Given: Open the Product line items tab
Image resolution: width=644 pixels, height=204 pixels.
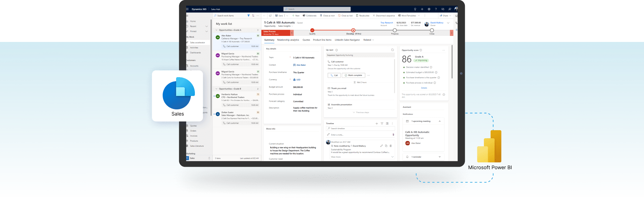Looking at the screenshot, I should pyautogui.click(x=322, y=40).
